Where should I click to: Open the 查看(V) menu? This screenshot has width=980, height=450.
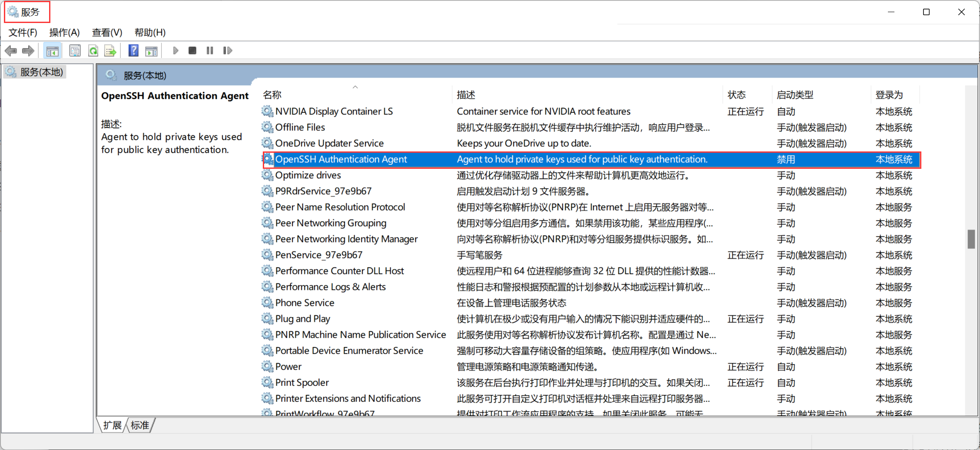(x=107, y=33)
